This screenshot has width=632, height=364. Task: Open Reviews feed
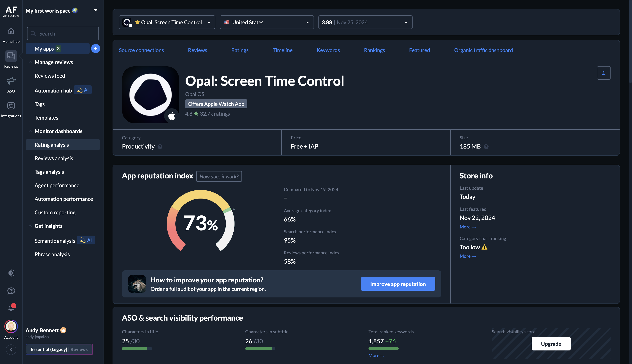[x=50, y=76]
